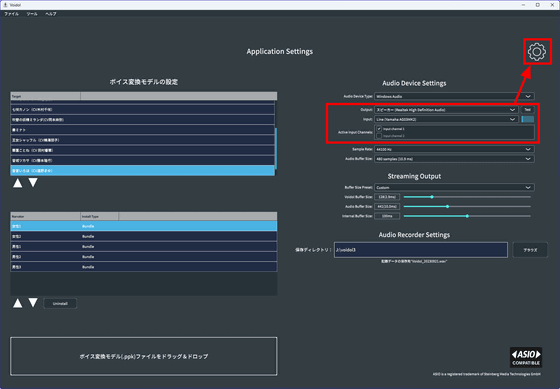Enable Input channel 1 checkbox
The height and width of the screenshot is (389, 560).
[379, 129]
